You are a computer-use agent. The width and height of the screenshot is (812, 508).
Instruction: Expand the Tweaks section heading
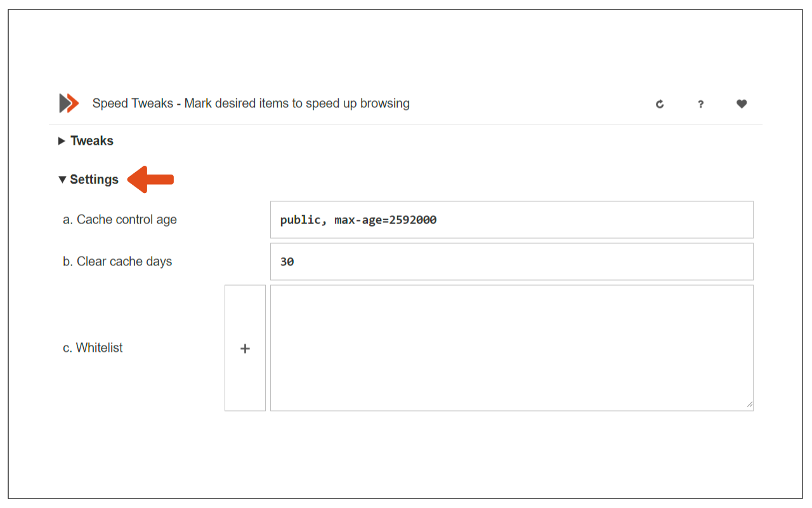(x=92, y=141)
